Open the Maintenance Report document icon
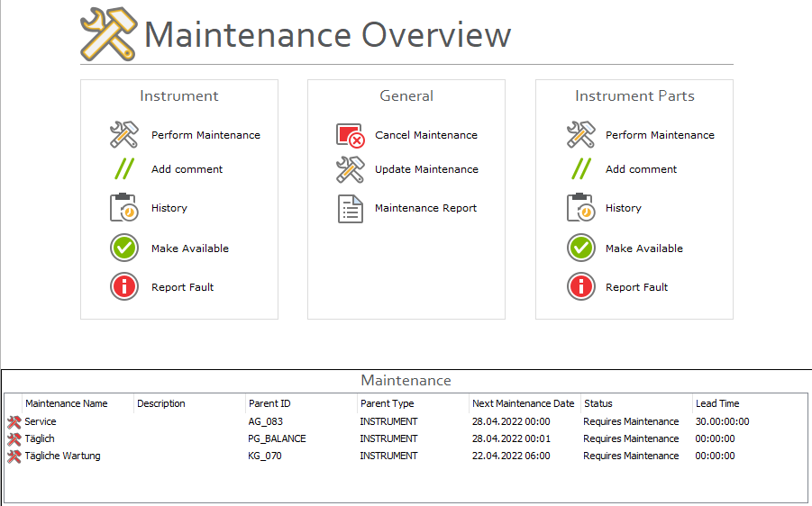 pos(351,209)
